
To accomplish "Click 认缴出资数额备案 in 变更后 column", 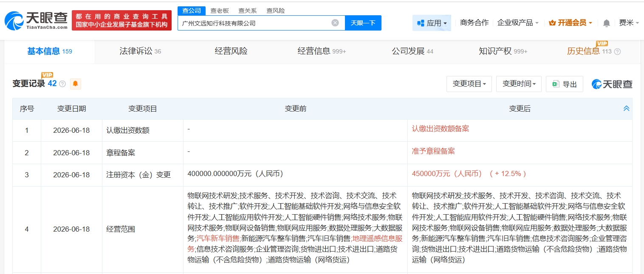I will point(441,129).
